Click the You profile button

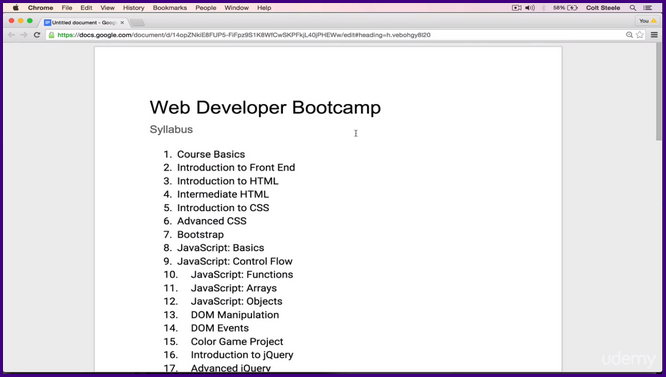(647, 21)
